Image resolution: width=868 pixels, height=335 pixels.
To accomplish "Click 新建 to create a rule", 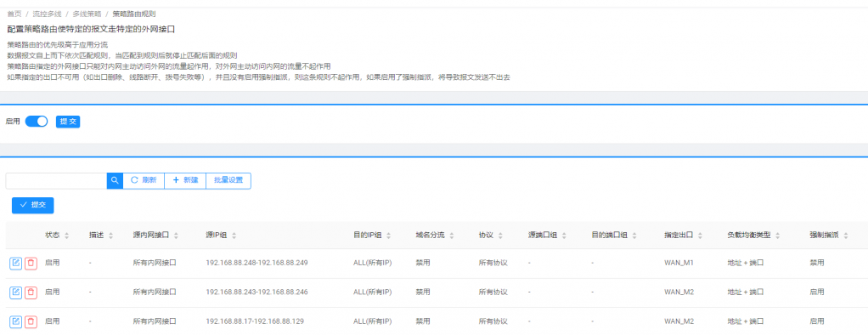I will click(185, 180).
